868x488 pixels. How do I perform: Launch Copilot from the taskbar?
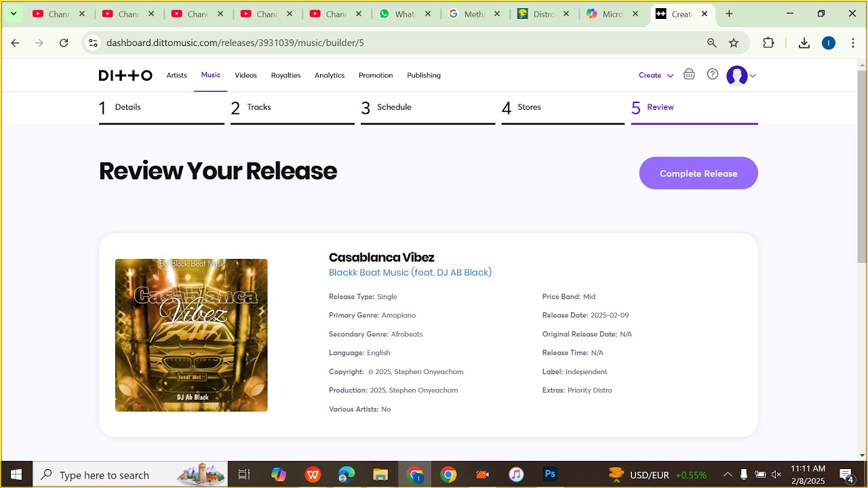click(x=279, y=474)
